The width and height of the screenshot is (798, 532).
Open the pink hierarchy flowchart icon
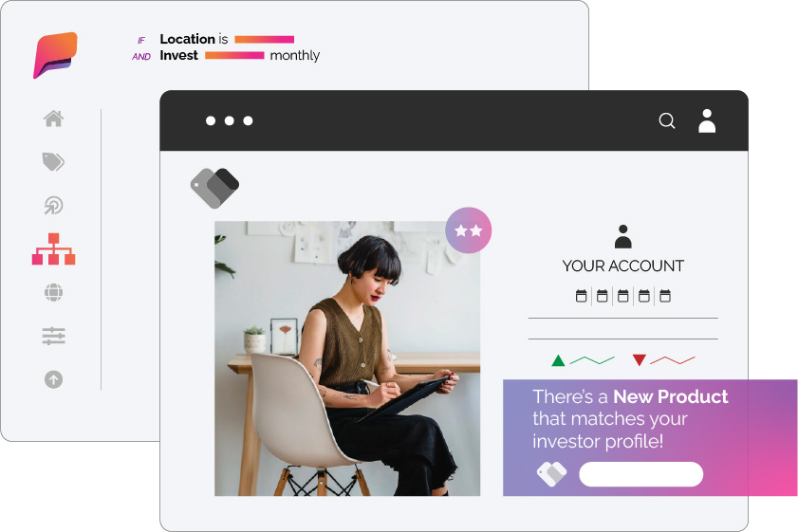click(x=53, y=249)
